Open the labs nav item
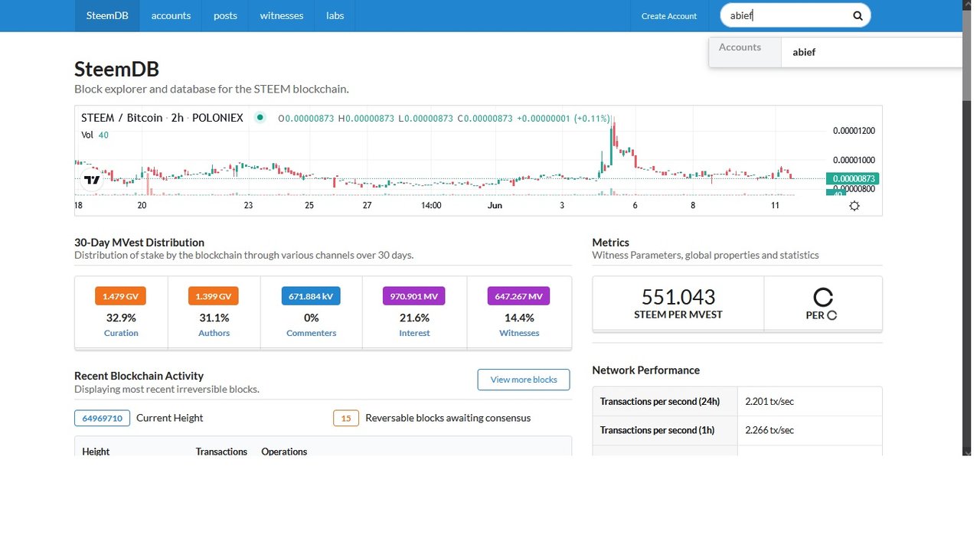 [x=335, y=15]
